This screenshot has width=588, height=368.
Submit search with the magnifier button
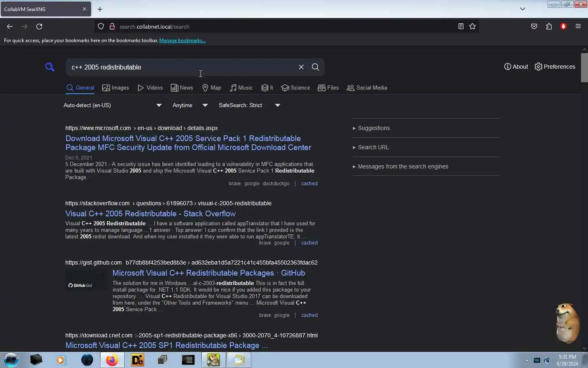(x=316, y=67)
